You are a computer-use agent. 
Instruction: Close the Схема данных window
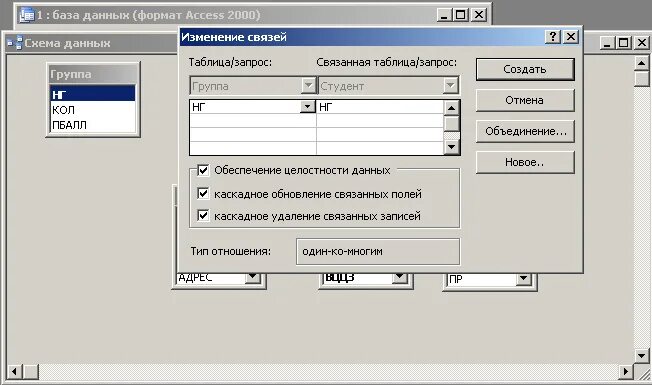642,42
